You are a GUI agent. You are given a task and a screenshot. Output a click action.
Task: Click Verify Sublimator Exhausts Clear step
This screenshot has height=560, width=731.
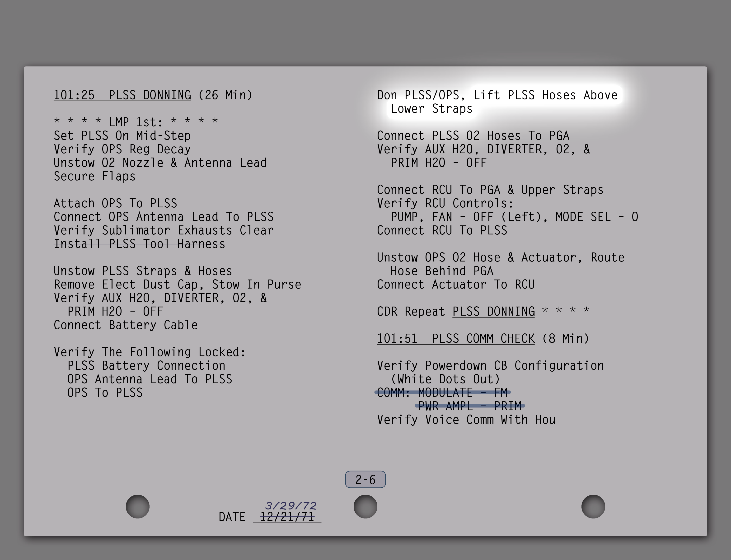[163, 230]
